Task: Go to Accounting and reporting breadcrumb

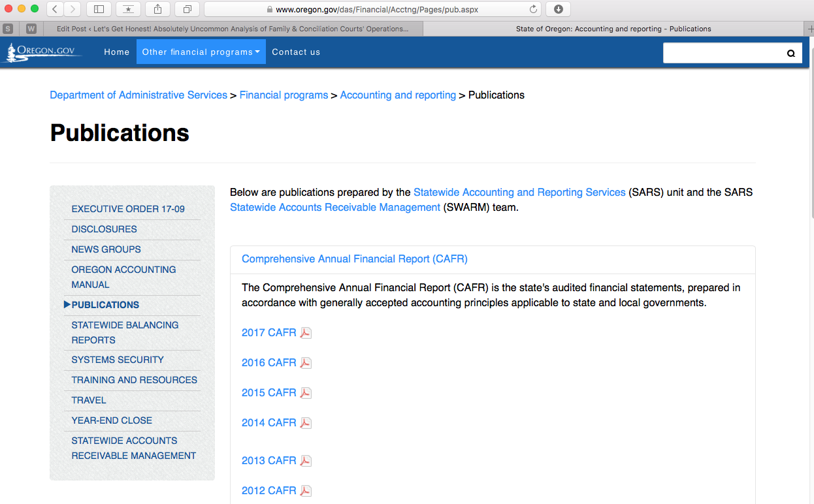Action: coord(398,95)
